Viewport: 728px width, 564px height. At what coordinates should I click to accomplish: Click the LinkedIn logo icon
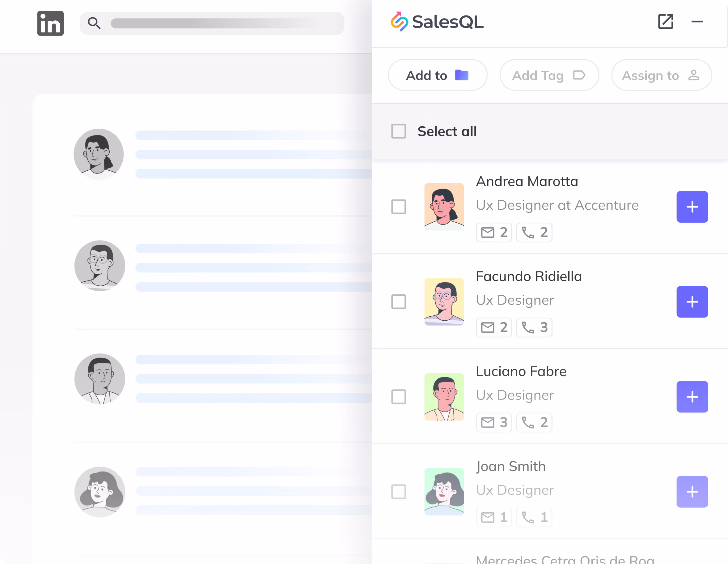[50, 23]
